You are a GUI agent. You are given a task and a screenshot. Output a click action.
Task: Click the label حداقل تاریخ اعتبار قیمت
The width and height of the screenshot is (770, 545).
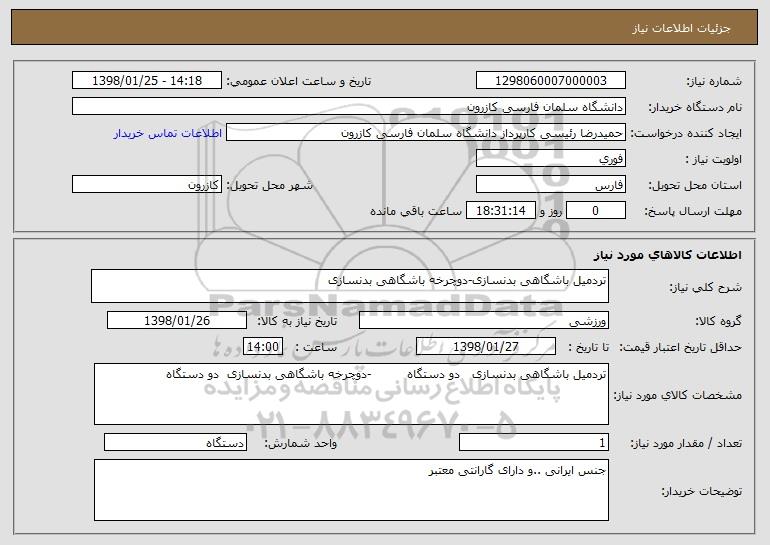680,347
